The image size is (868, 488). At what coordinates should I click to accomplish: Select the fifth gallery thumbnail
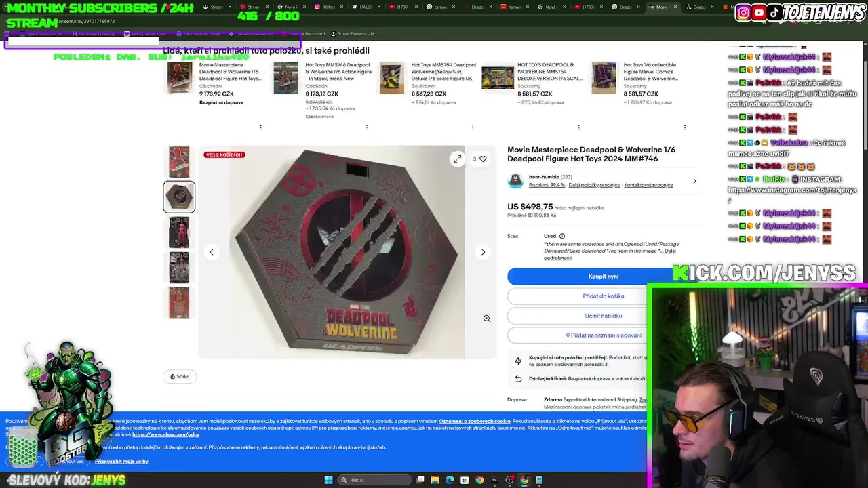point(179,302)
